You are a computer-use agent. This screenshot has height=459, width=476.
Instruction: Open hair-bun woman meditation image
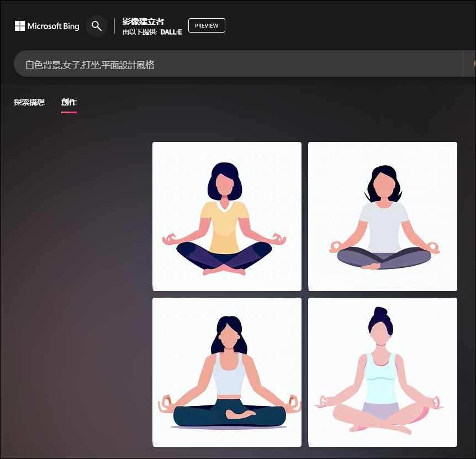(x=383, y=372)
